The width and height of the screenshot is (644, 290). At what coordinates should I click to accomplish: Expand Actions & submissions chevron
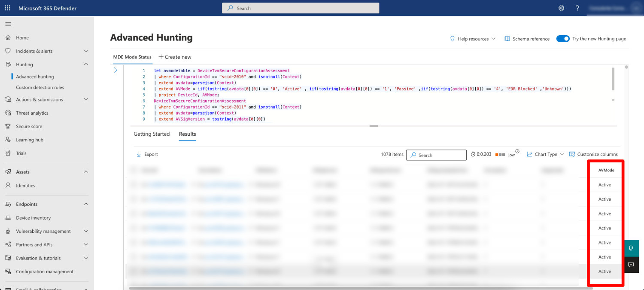coord(86,99)
